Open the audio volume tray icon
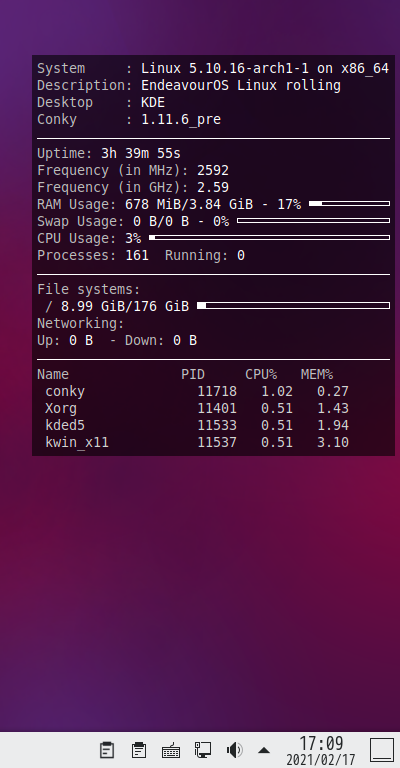The image size is (400, 768). pos(235,750)
